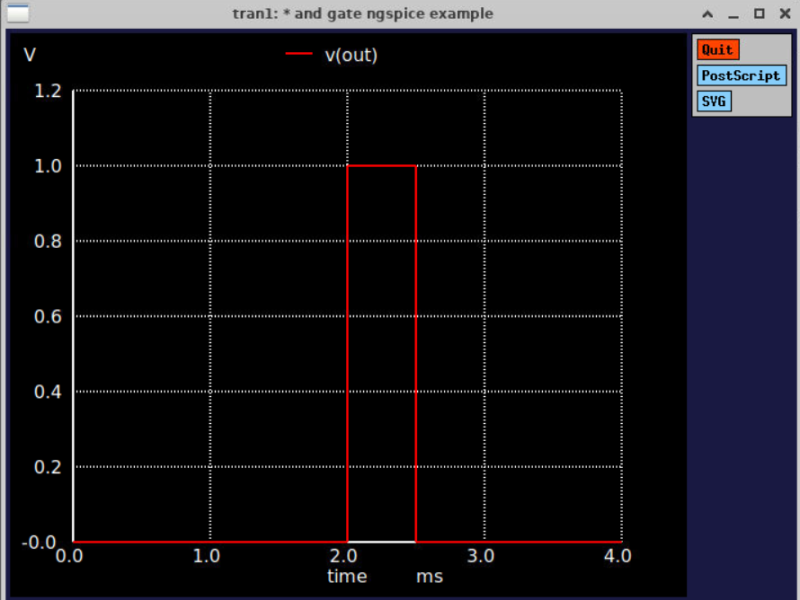The image size is (800, 600).
Task: Click the 'ms' unit label under the plot
Action: click(430, 576)
